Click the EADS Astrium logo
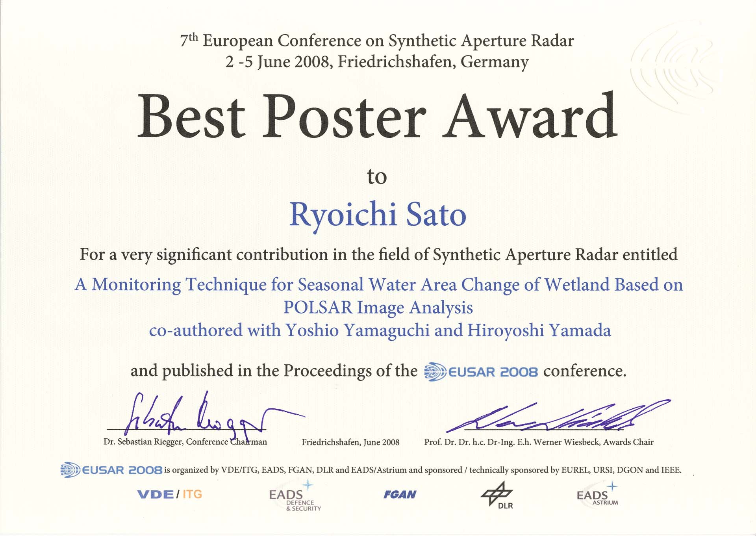Screen dimensions: 756x536 click(x=597, y=495)
